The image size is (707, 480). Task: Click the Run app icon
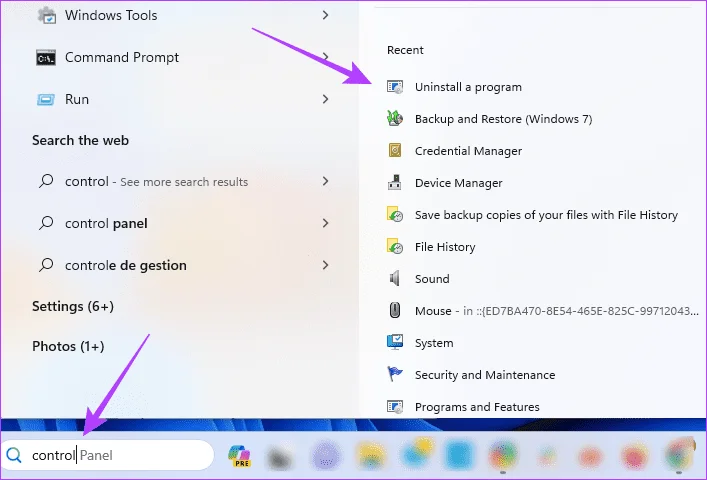[46, 99]
